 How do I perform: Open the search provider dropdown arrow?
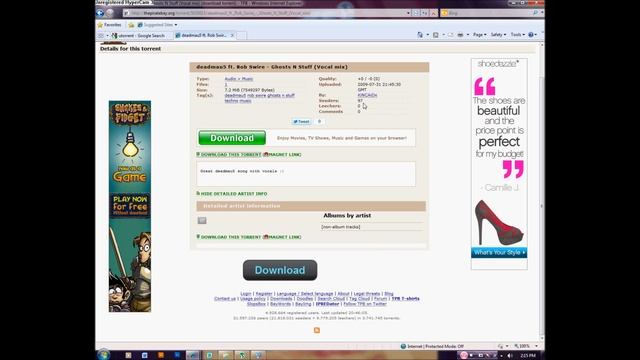tap(542, 13)
